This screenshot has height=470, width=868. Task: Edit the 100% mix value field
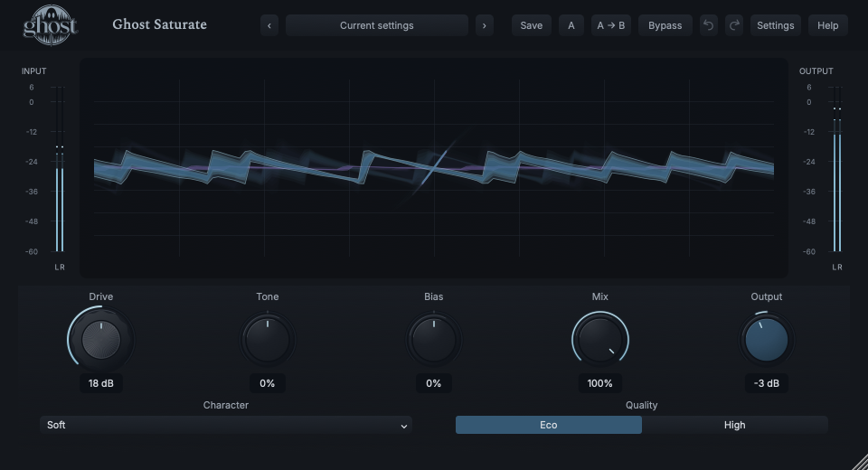coord(600,383)
